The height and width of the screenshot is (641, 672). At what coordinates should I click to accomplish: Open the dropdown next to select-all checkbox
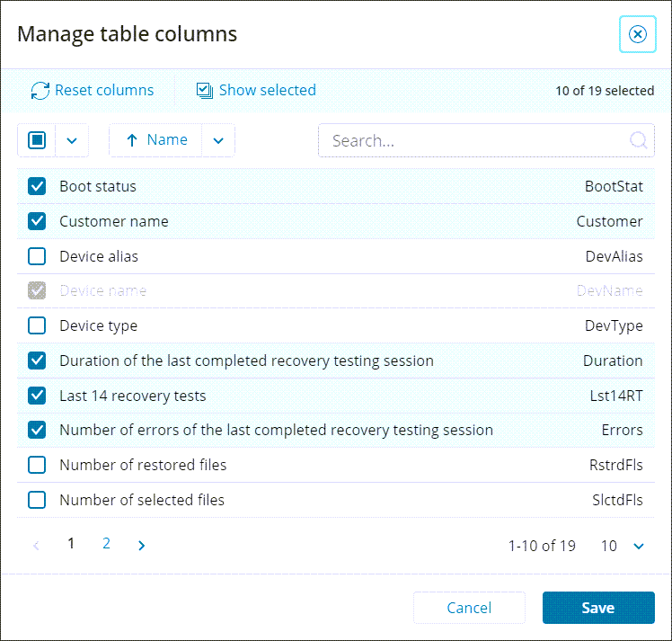point(72,140)
